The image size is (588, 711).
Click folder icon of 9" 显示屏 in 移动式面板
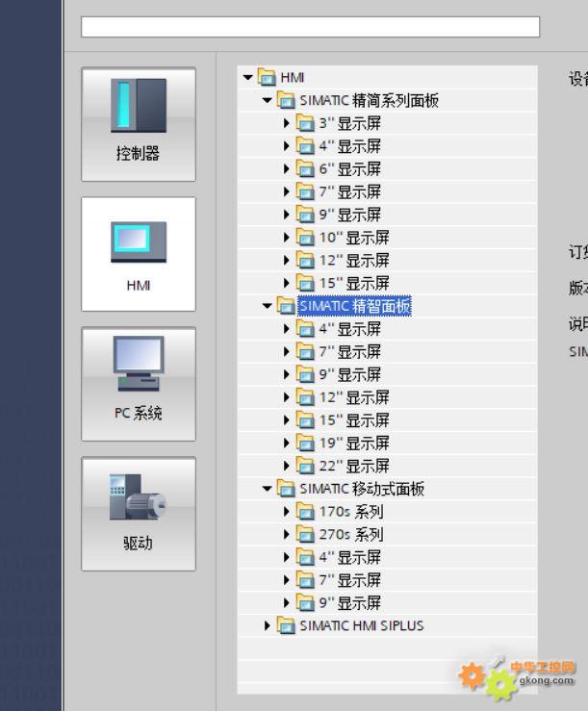[x=305, y=602]
